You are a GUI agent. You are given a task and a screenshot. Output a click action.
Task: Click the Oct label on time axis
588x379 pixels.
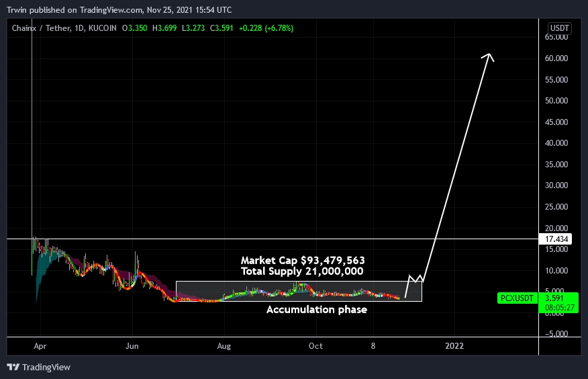(x=315, y=346)
